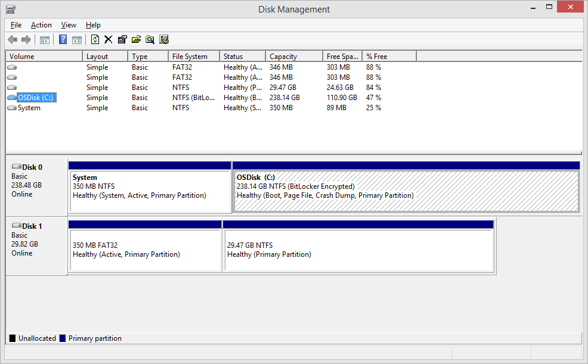Image resolution: width=588 pixels, height=364 pixels.
Task: Click the blue Help question mark icon
Action: coord(63,40)
